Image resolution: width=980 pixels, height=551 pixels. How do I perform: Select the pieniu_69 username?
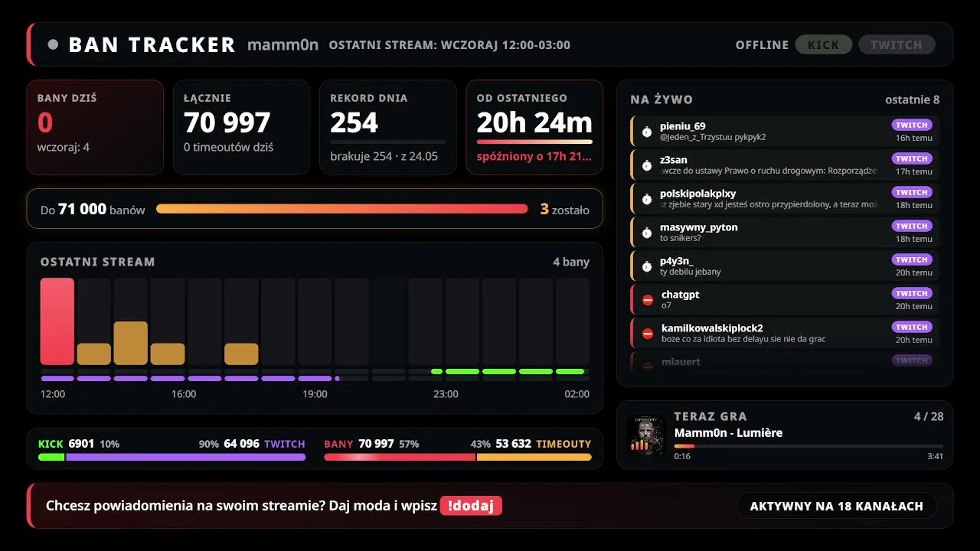point(683,126)
